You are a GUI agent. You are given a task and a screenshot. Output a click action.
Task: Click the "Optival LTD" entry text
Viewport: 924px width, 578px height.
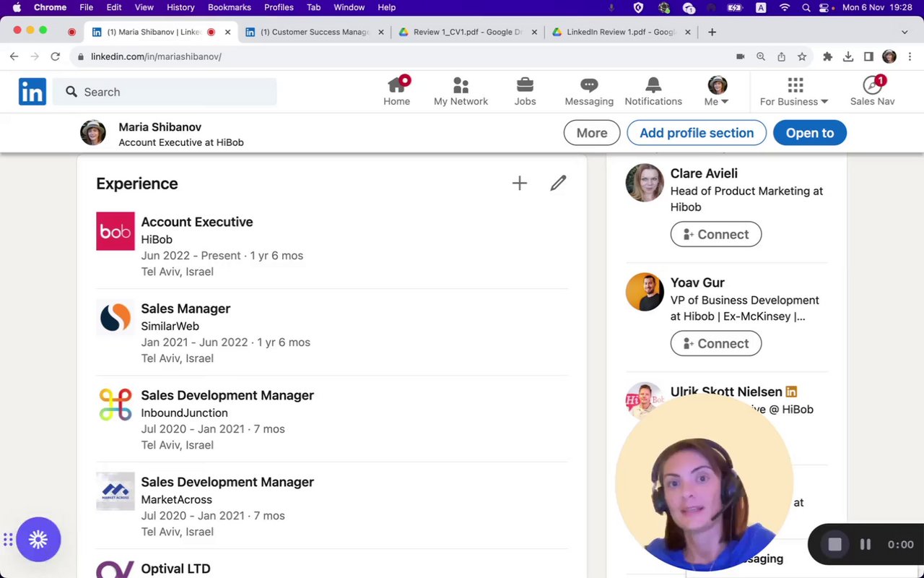[175, 569]
